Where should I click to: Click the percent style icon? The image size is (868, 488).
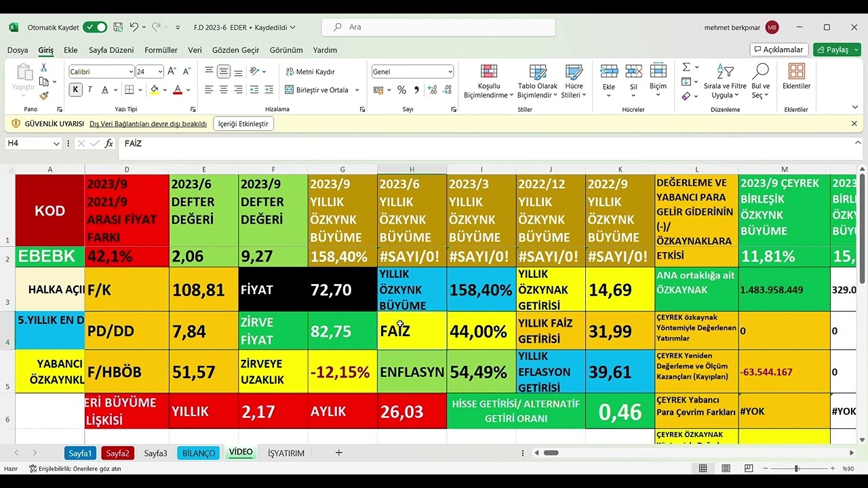pyautogui.click(x=401, y=89)
